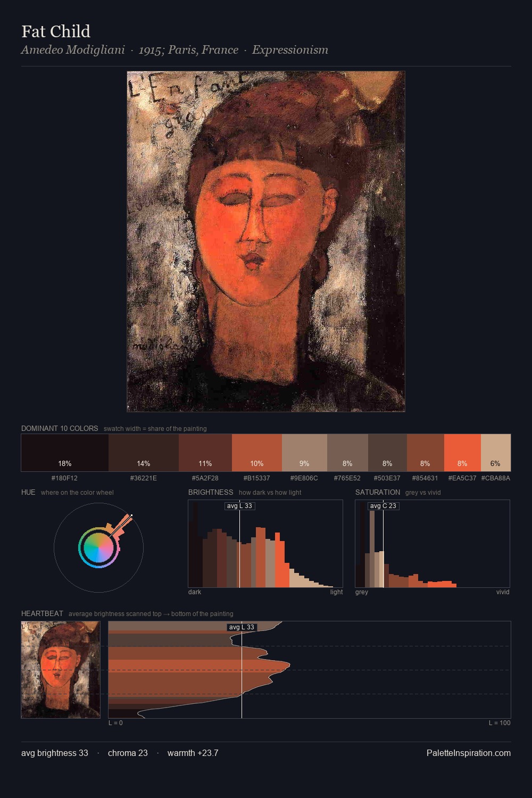The height and width of the screenshot is (798, 532).
Task: Click the hue color wheel
Action: [x=98, y=547]
